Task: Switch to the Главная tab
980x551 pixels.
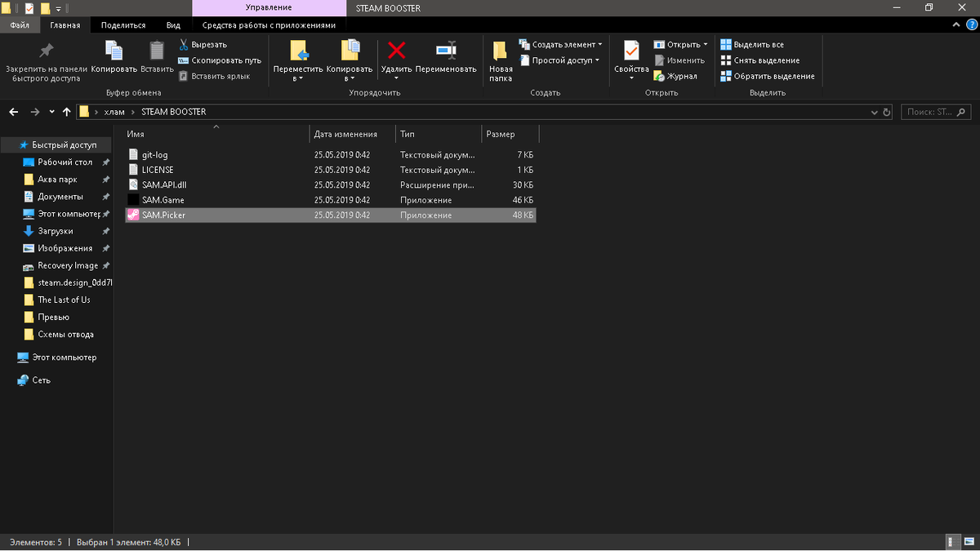Action: [65, 25]
